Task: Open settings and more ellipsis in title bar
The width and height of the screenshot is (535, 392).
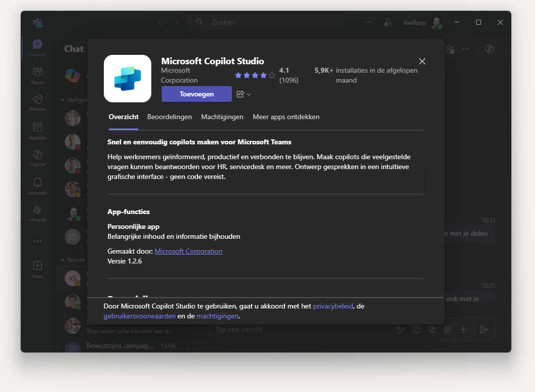Action: point(368,22)
